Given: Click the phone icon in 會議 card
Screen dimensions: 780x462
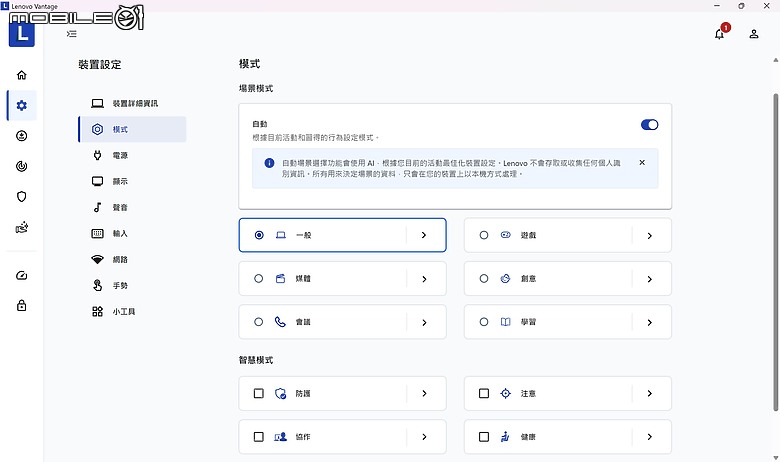Looking at the screenshot, I should (281, 322).
